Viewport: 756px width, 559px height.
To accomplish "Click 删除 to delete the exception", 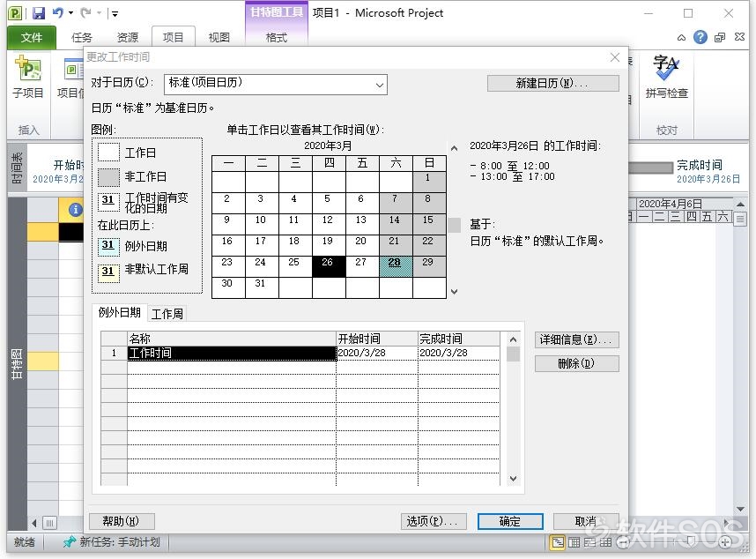I will pos(576,363).
